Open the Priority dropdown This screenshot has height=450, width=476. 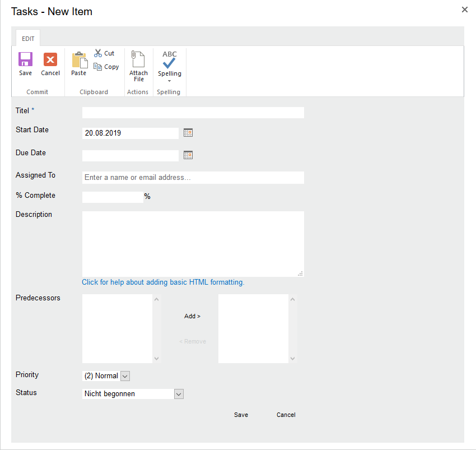coord(124,375)
